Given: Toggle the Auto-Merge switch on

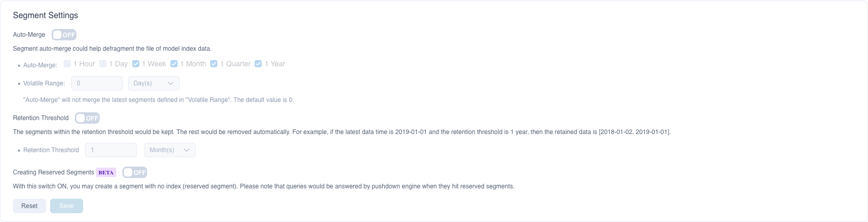Looking at the screenshot, I should click(64, 35).
